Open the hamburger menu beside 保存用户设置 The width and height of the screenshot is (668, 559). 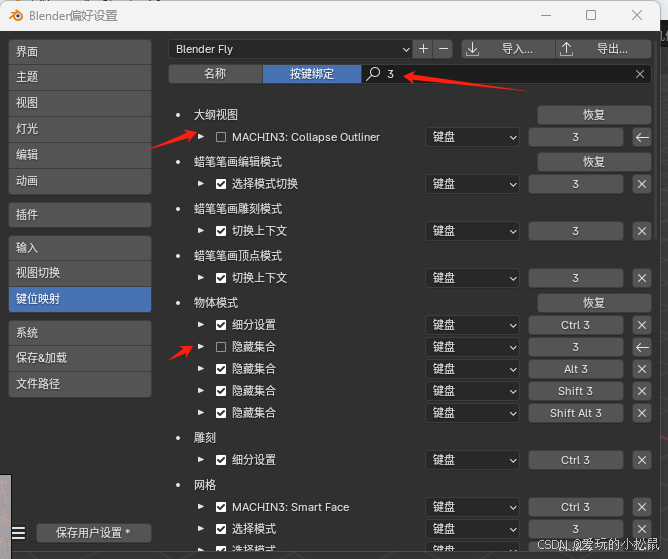click(19, 533)
